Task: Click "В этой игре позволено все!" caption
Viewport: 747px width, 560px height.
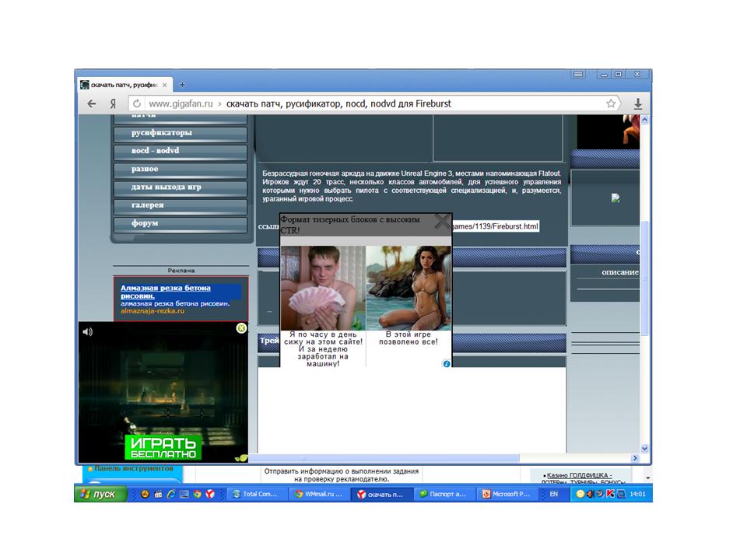Action: [x=409, y=338]
